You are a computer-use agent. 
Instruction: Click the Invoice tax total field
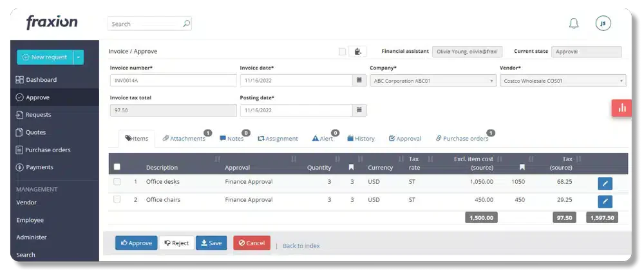(173, 110)
